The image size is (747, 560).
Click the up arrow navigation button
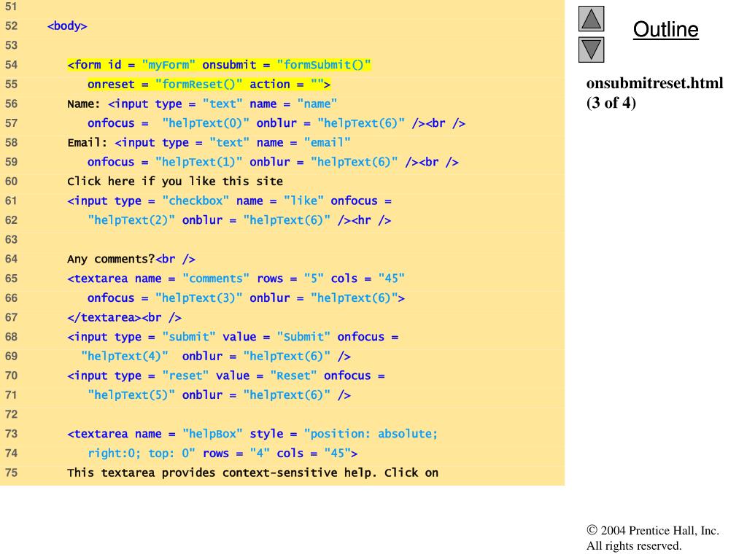click(591, 18)
